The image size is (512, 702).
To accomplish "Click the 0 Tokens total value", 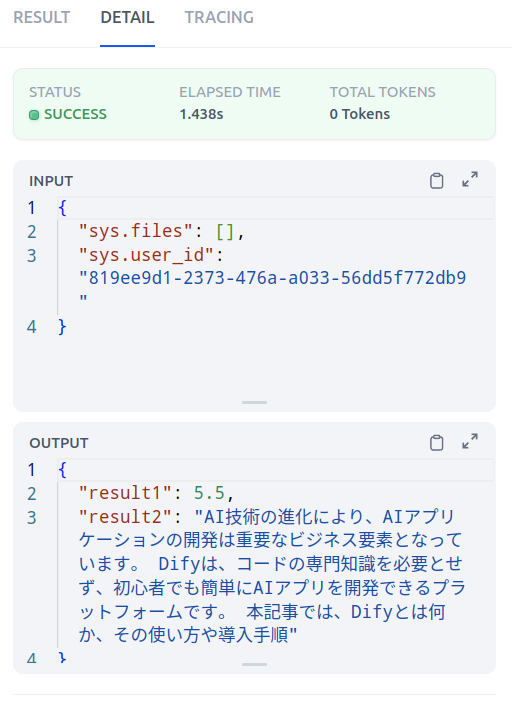I will 360,114.
